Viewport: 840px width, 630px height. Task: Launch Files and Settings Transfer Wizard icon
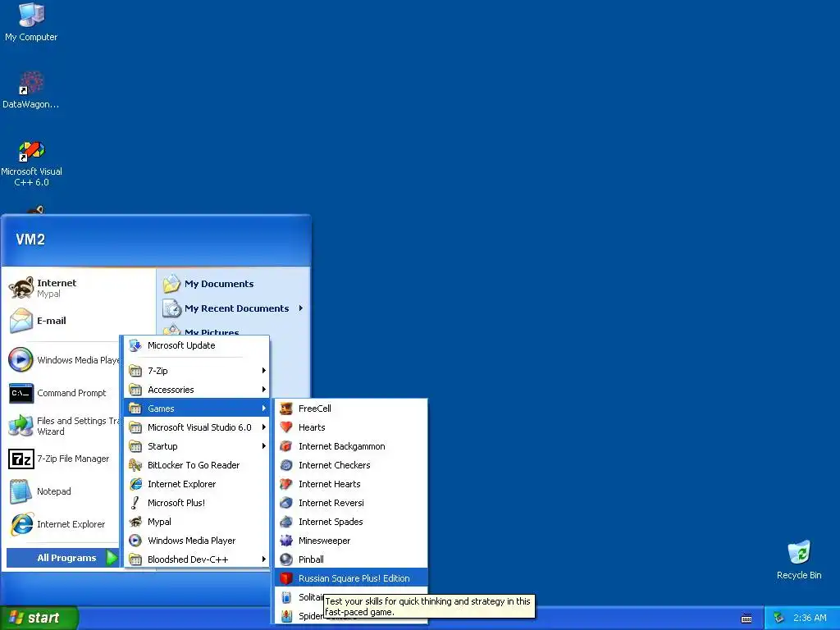(21, 426)
